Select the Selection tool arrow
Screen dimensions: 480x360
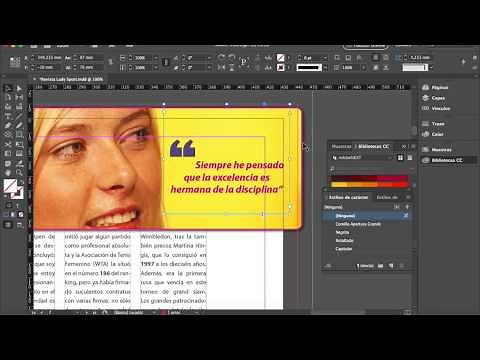point(8,88)
